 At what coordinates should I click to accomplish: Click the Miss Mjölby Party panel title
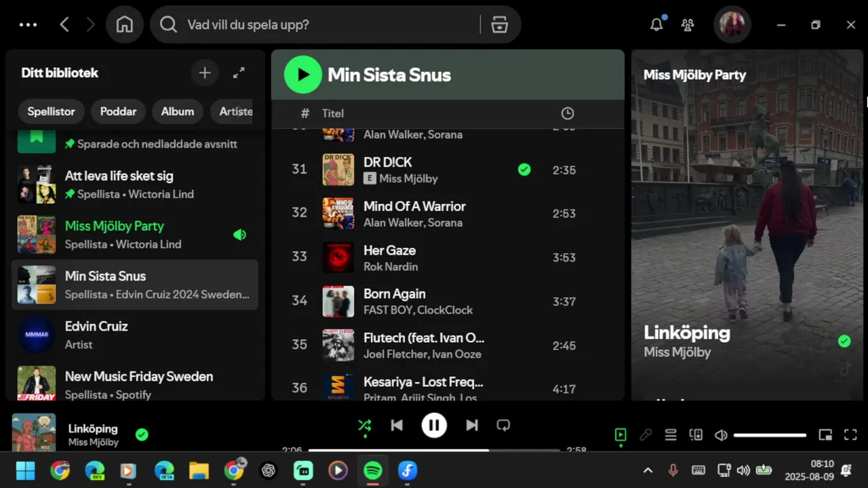click(694, 75)
